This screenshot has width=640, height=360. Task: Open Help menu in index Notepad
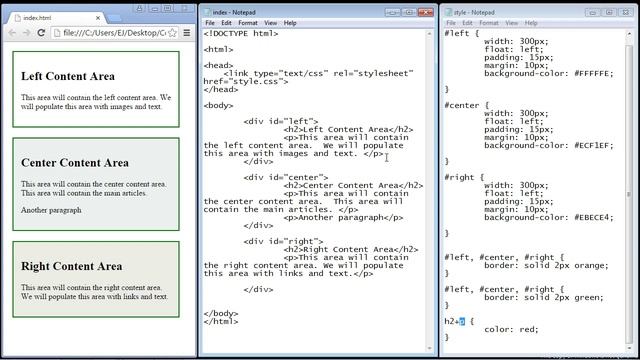[x=290, y=23]
